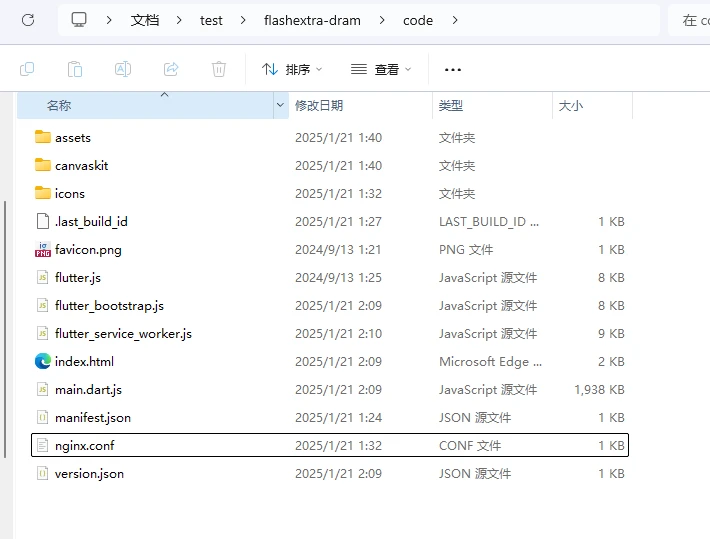The width and height of the screenshot is (710, 539).
Task: Expand chevron after test breadcrumb
Action: 243,20
